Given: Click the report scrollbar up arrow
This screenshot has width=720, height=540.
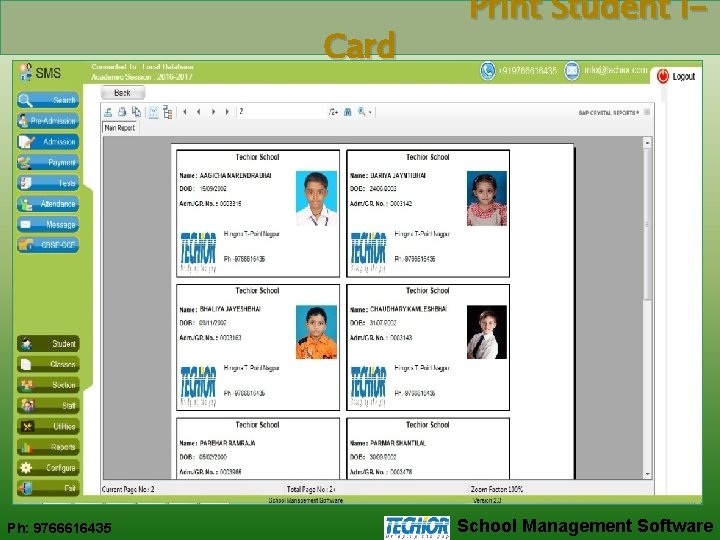Looking at the screenshot, I should pyautogui.click(x=647, y=143).
